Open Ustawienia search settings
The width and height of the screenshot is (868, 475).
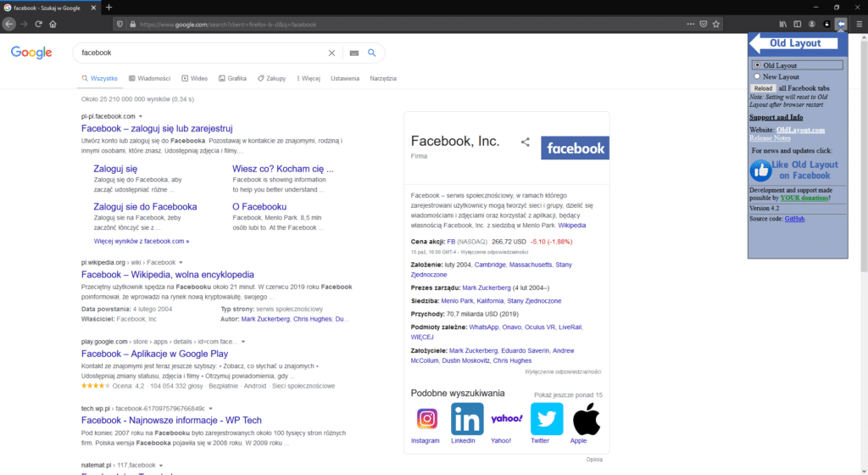345,79
